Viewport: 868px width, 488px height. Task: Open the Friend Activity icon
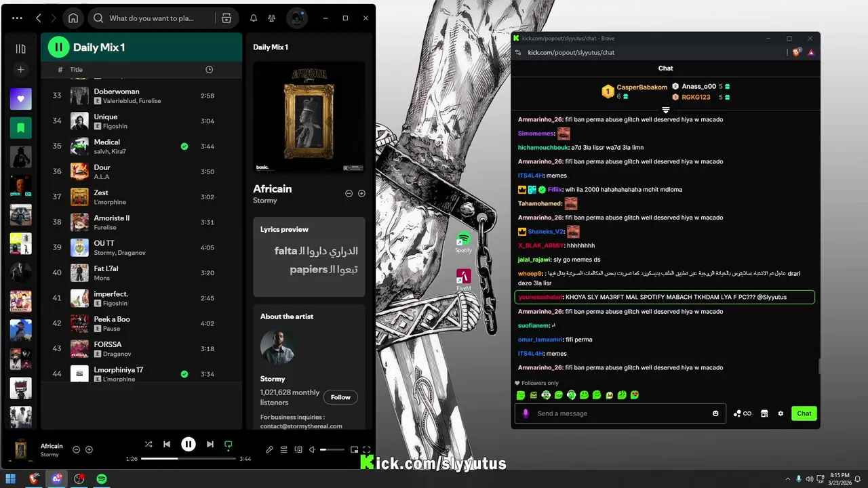(x=272, y=18)
